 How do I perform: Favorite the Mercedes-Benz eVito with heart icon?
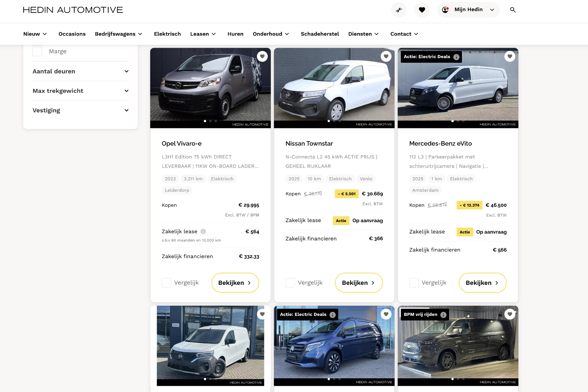(x=510, y=57)
